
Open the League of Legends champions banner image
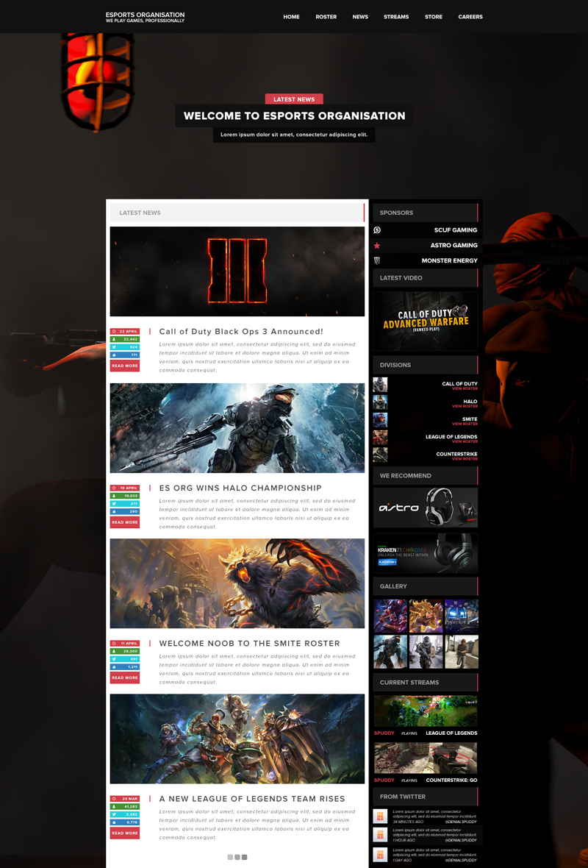(237, 739)
